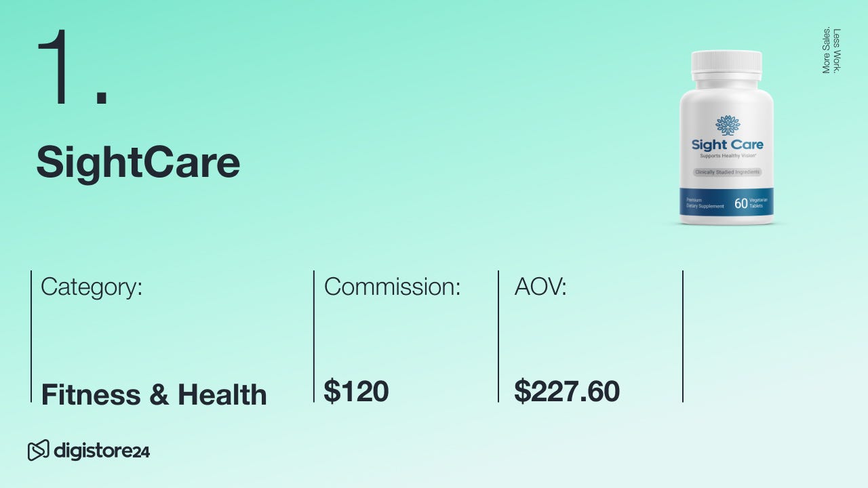This screenshot has height=488, width=868.
Task: Click "Supports Healthy Vision" text on bottle
Action: tap(727, 157)
